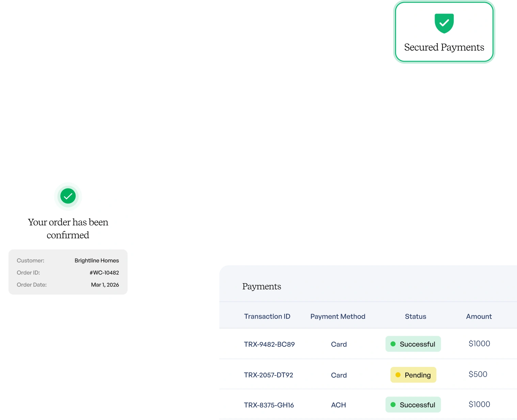The image size is (517, 420).
Task: Sort by Payment Method column header
Action: click(x=338, y=317)
